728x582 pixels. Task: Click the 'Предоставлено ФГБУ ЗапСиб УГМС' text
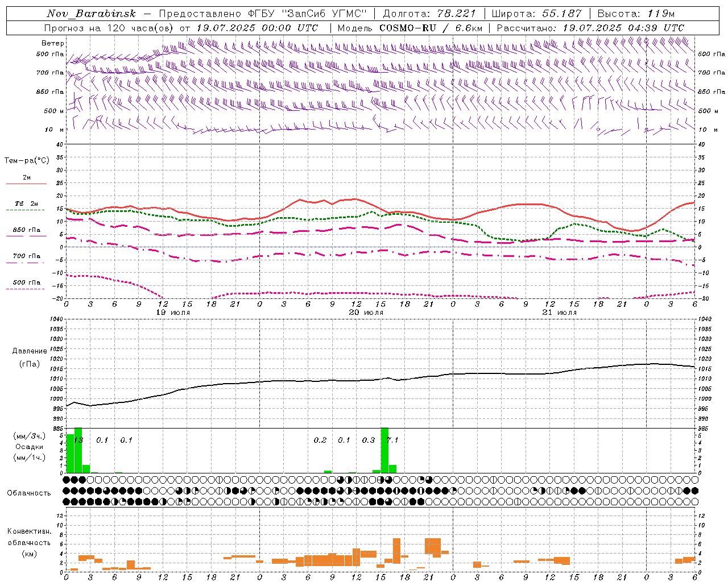(x=263, y=13)
